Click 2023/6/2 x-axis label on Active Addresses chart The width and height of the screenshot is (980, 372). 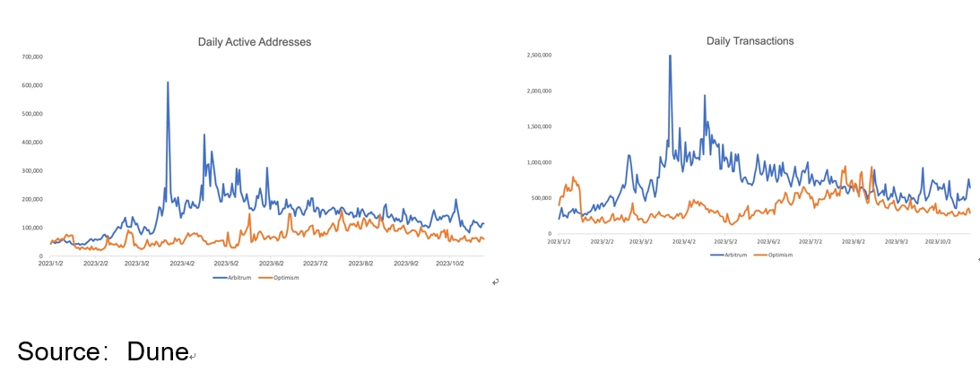click(x=272, y=264)
